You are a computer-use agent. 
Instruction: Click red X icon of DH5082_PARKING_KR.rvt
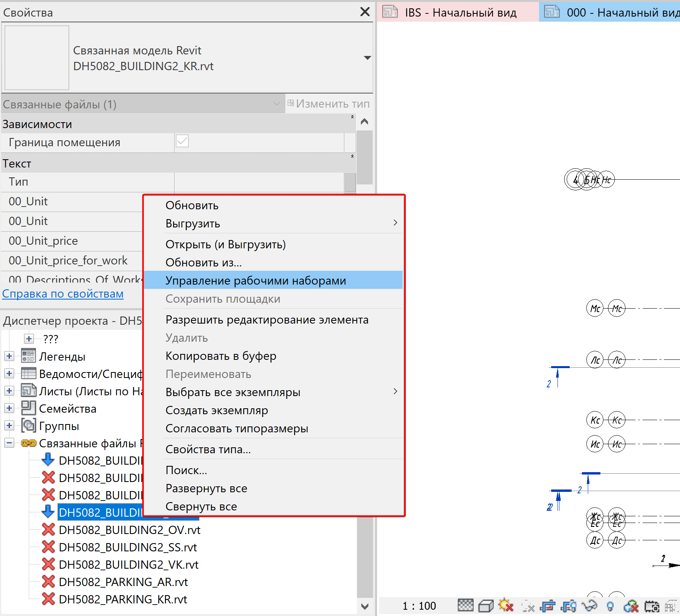pyautogui.click(x=48, y=599)
